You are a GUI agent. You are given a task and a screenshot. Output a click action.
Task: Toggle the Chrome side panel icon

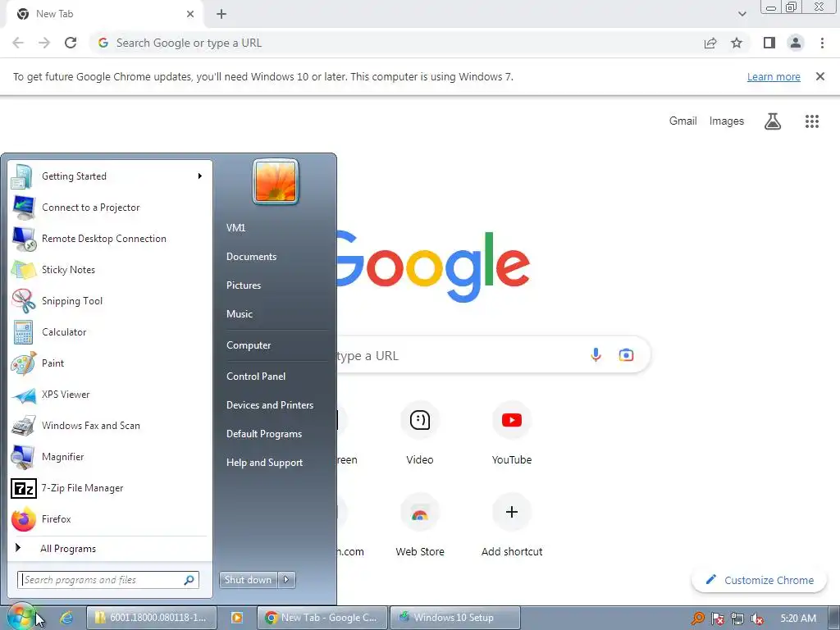(769, 43)
